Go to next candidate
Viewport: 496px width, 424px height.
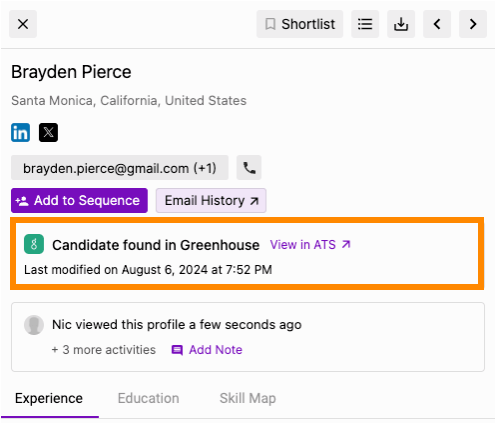point(473,24)
